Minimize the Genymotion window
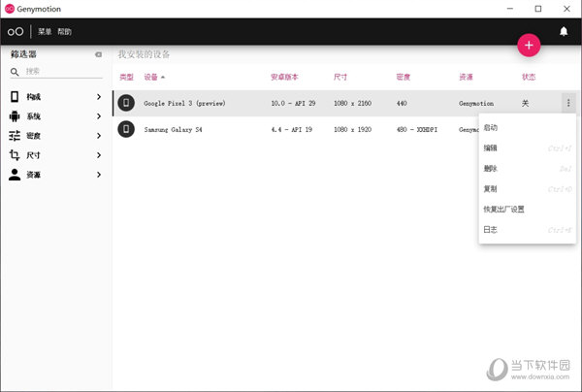The width and height of the screenshot is (582, 392). [510, 9]
